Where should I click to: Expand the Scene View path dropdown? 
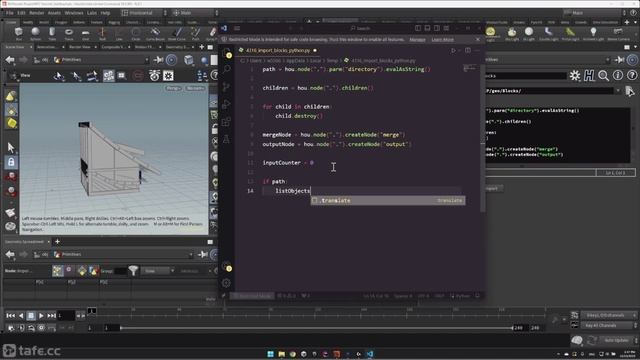click(147, 60)
